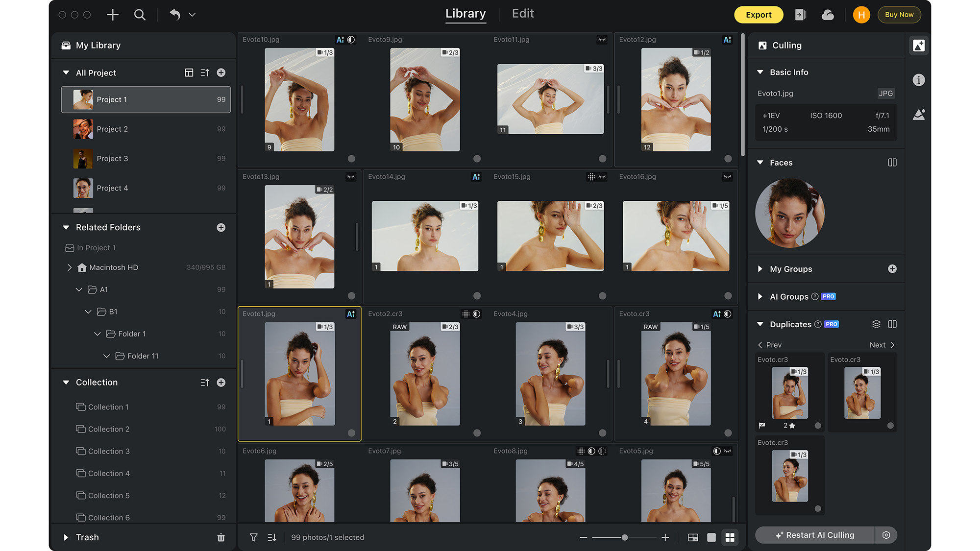980x551 pixels.
Task: Collapse the Collection section
Action: tap(66, 383)
